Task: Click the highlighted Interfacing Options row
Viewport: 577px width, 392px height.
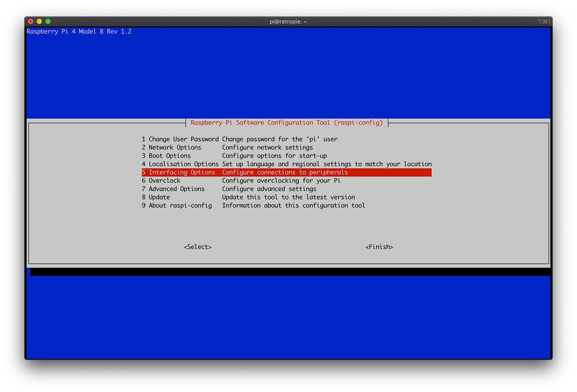Action: (x=286, y=173)
